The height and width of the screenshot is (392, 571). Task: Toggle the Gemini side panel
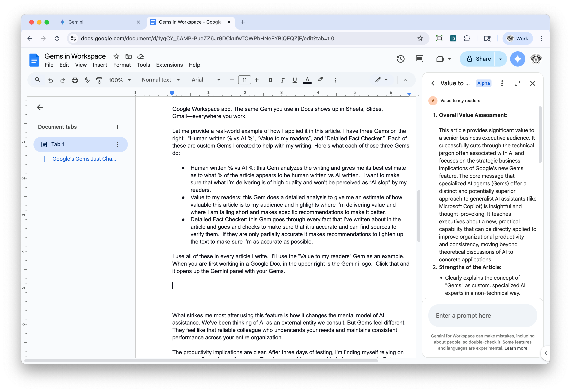tap(517, 59)
